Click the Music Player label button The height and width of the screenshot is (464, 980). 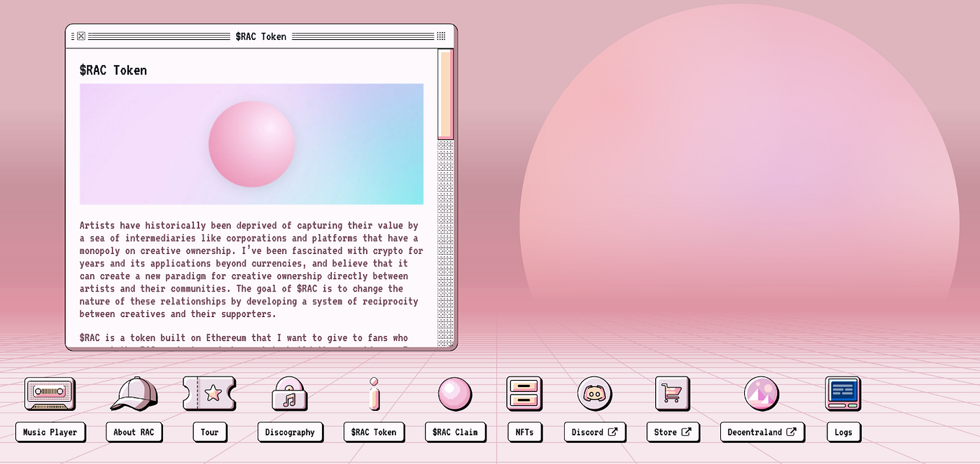[50, 433]
